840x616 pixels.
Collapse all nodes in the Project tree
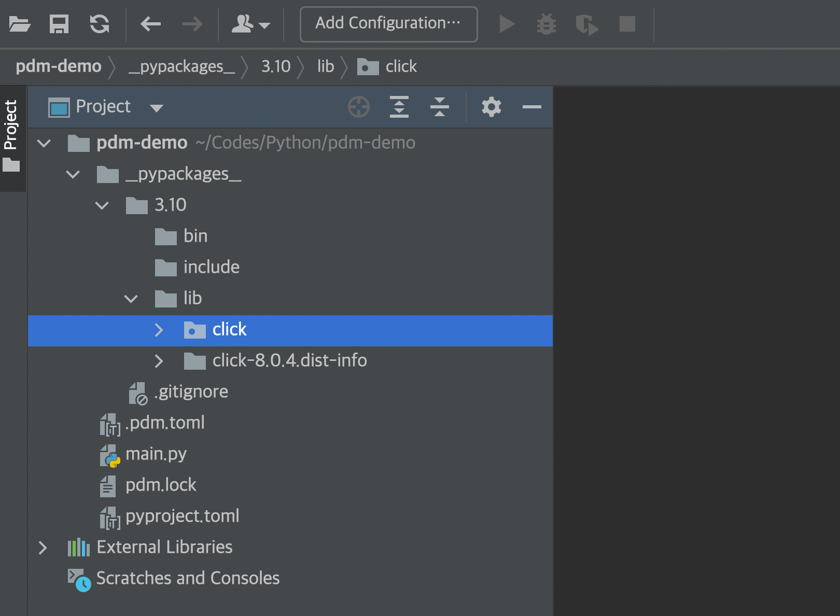pos(439,107)
